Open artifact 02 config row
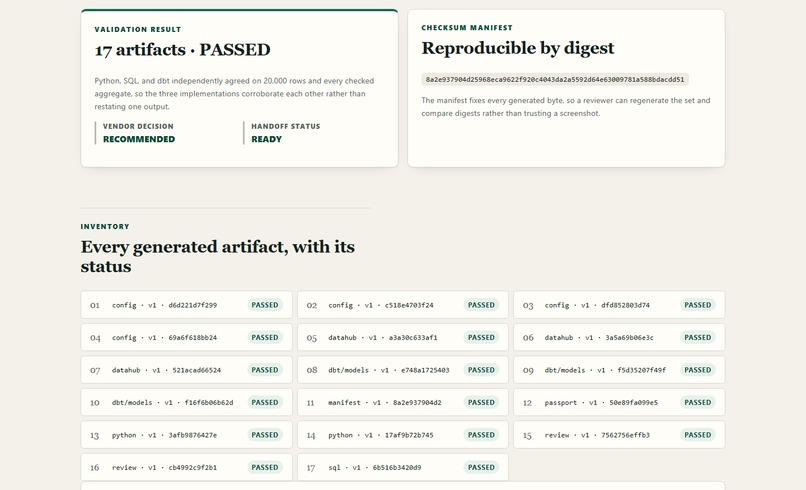806x490 pixels. (x=402, y=305)
